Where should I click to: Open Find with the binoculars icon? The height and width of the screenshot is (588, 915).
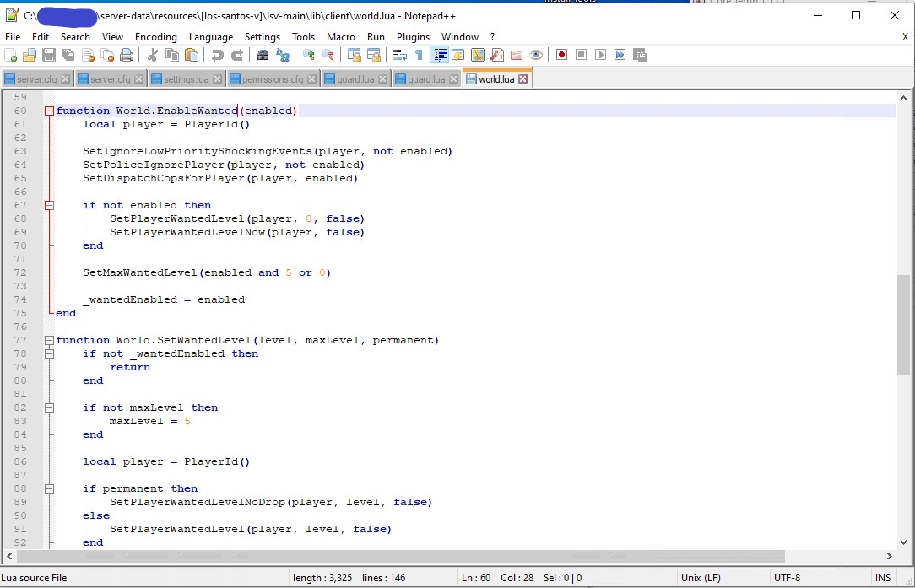point(263,56)
